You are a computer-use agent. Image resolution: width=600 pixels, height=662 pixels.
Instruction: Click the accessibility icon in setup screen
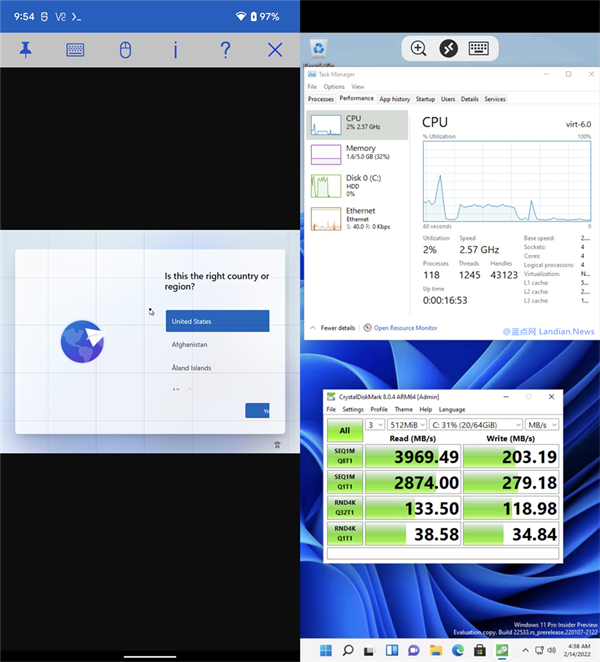[x=277, y=445]
